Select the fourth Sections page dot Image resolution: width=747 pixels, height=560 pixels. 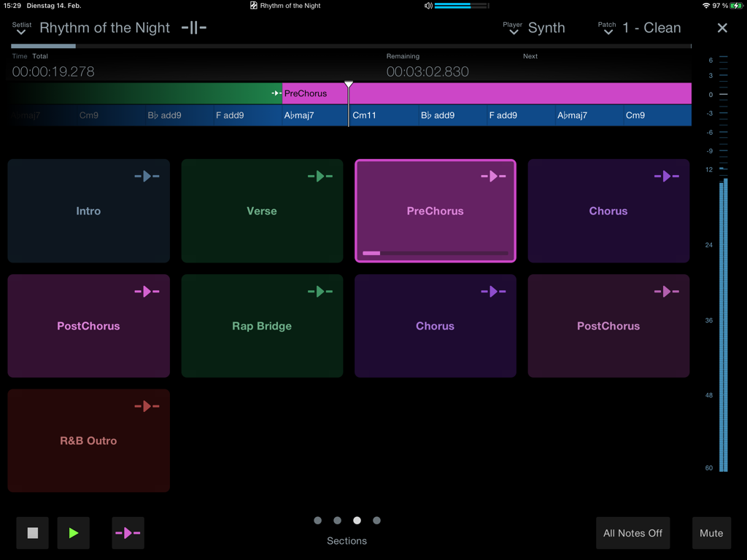pos(376,521)
